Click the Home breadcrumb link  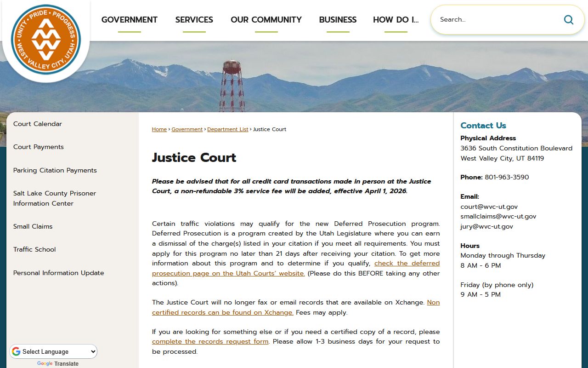click(159, 129)
